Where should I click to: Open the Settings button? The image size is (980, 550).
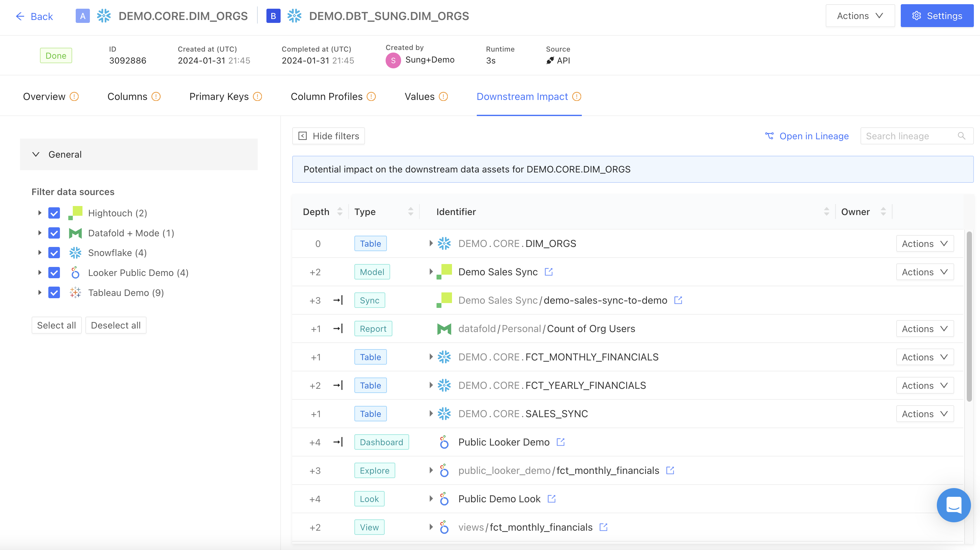pos(937,16)
